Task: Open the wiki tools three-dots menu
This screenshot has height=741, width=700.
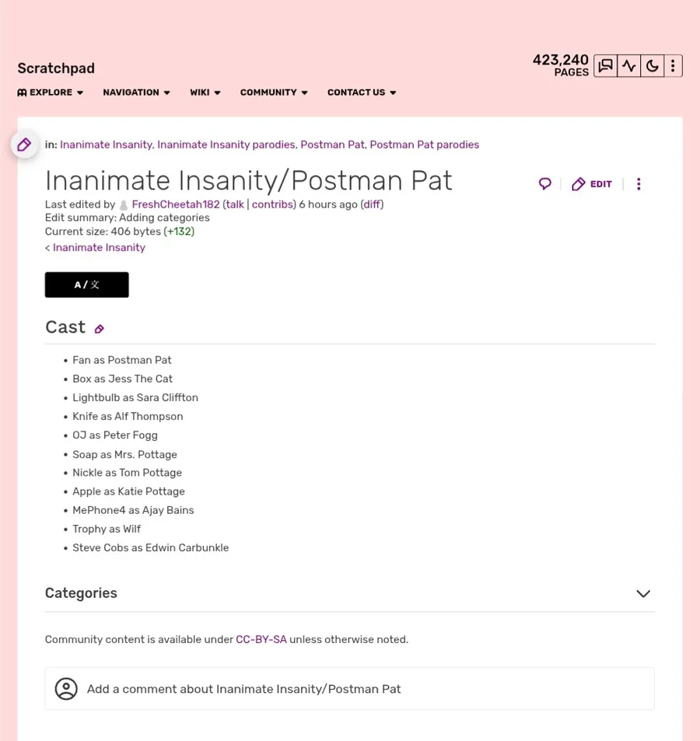Action: [673, 66]
